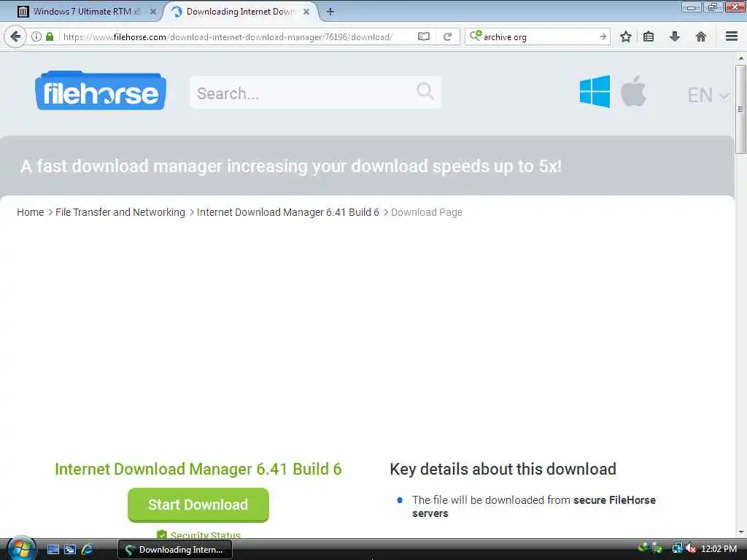This screenshot has width=747, height=560.
Task: Click the Key details about this download heading
Action: (x=503, y=469)
